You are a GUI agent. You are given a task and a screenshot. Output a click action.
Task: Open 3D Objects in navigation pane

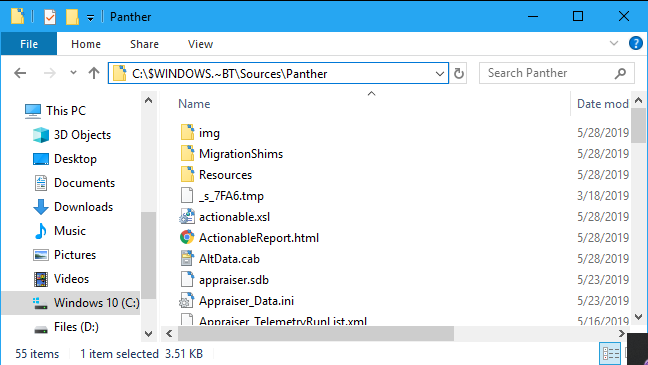82,135
